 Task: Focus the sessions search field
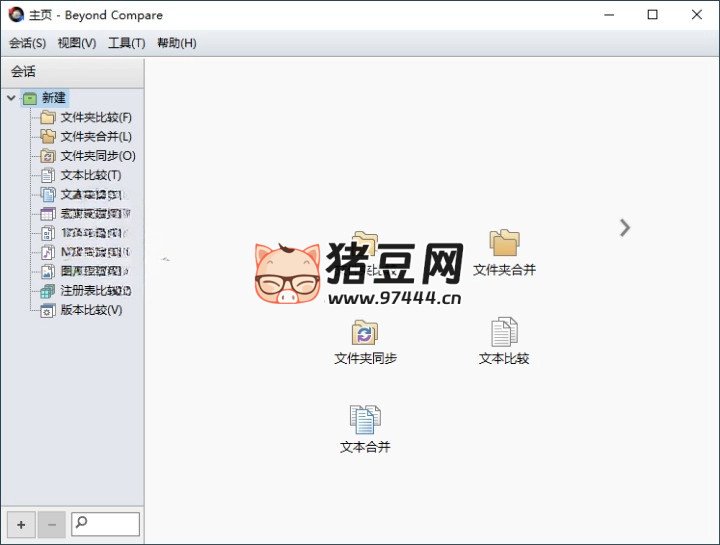pos(105,524)
